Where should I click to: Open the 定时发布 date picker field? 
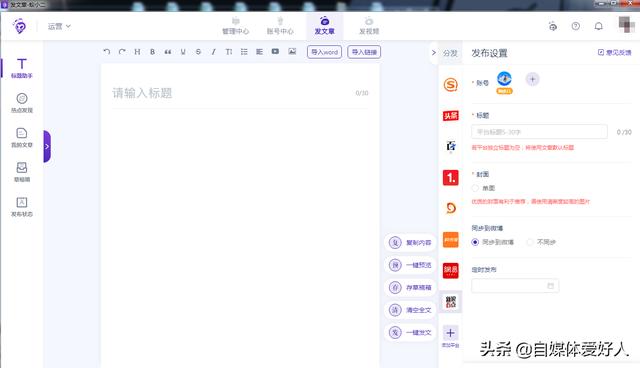515,286
